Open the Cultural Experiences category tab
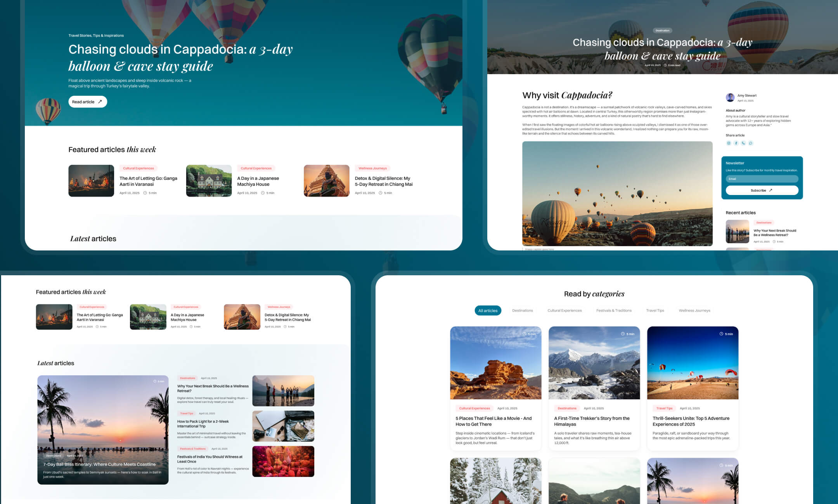The image size is (838, 504). coord(564,311)
